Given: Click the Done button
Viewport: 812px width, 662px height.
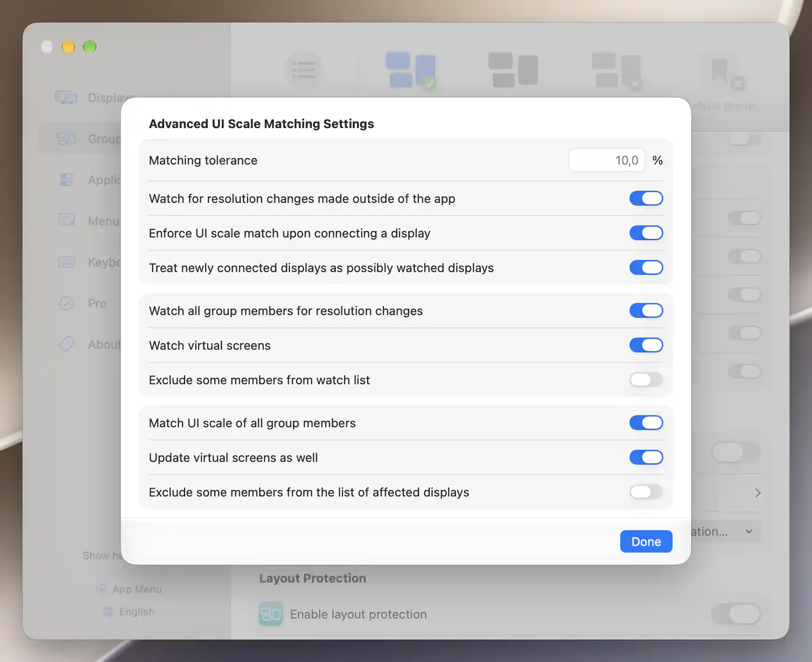Looking at the screenshot, I should 646,541.
